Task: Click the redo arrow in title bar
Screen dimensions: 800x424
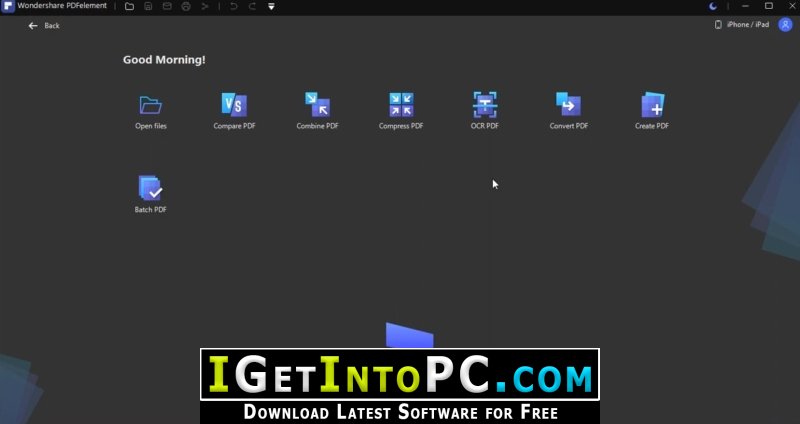Action: coord(252,7)
